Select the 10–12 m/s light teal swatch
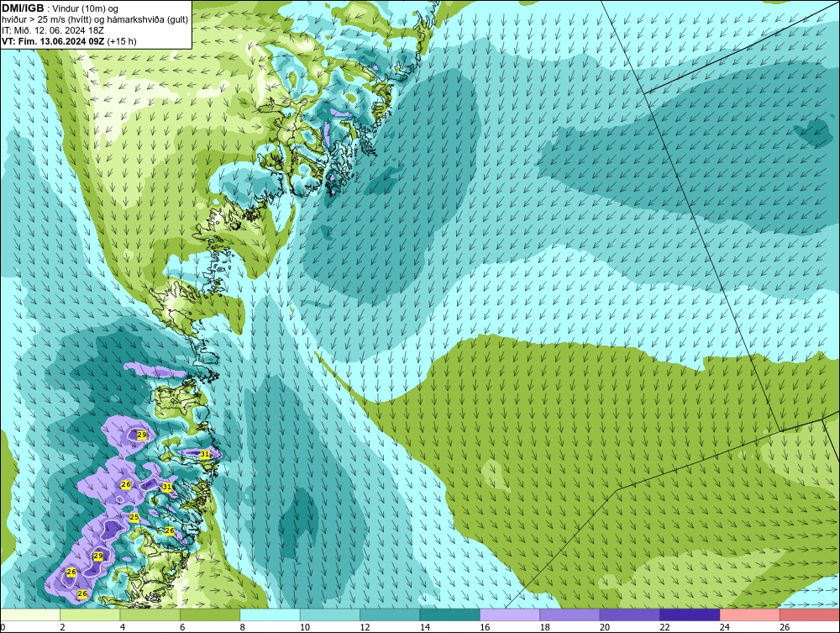The height and width of the screenshot is (633, 840). click(x=330, y=615)
